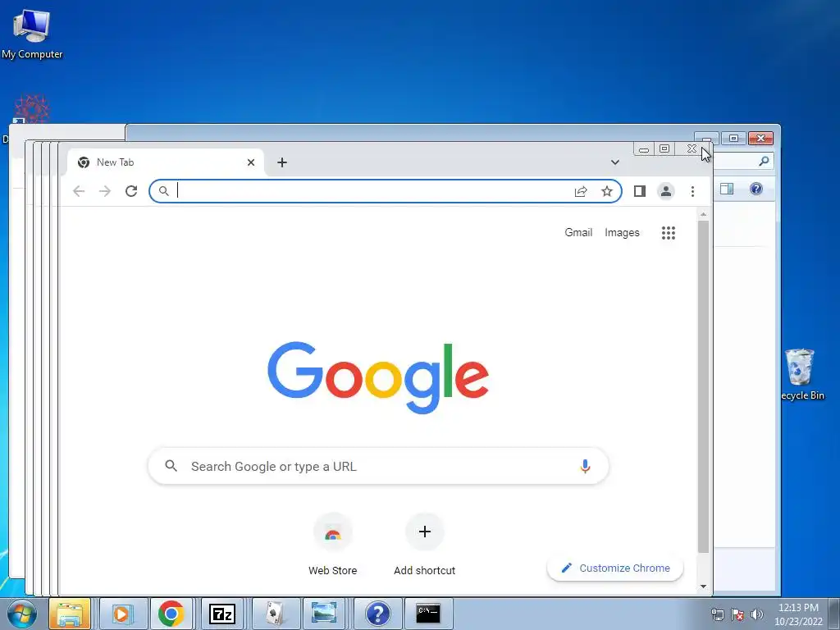Open the Images link
Screen dimensions: 840x630
(x=622, y=232)
